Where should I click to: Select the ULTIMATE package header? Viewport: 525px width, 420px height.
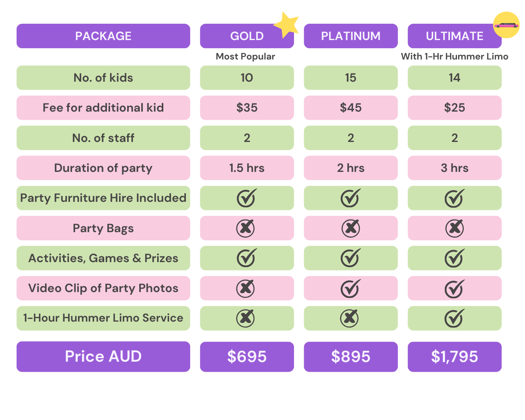tap(455, 36)
